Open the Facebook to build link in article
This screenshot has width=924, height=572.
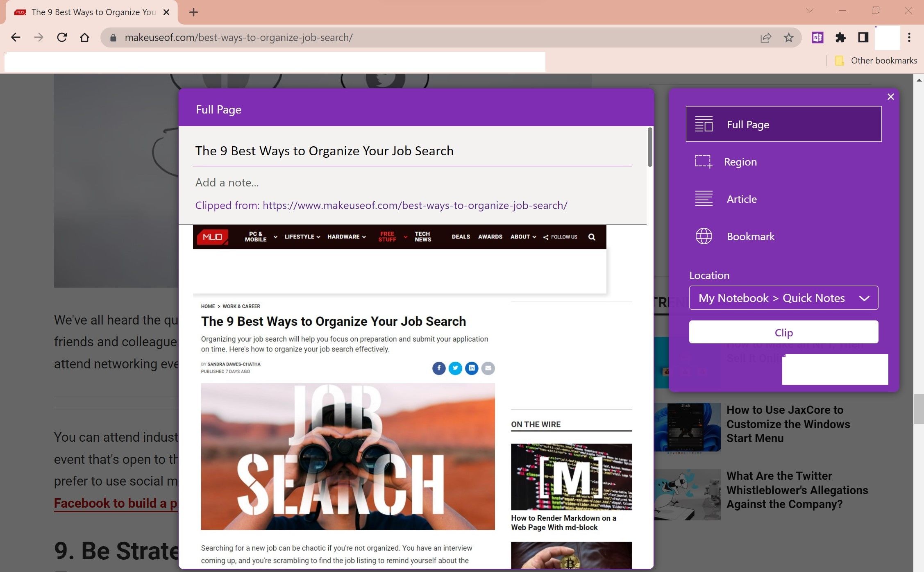116,503
